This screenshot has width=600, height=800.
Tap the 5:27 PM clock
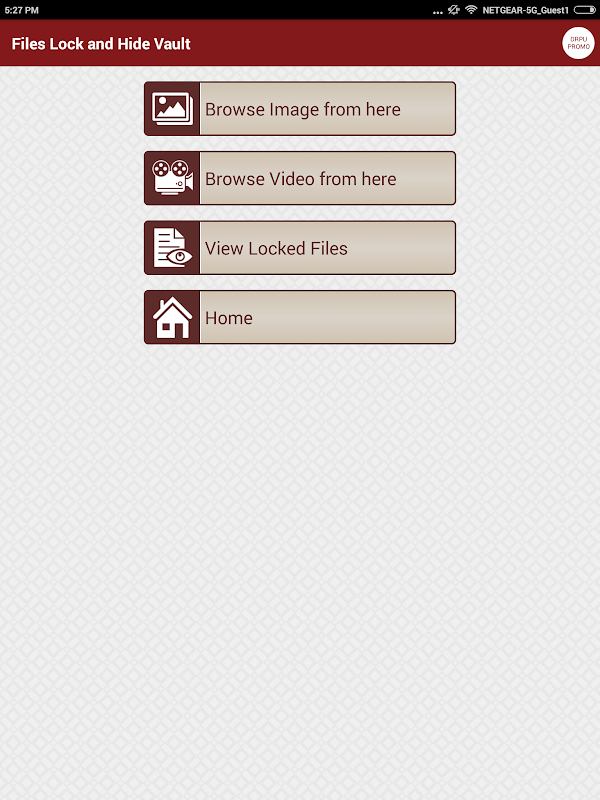pyautogui.click(x=21, y=10)
